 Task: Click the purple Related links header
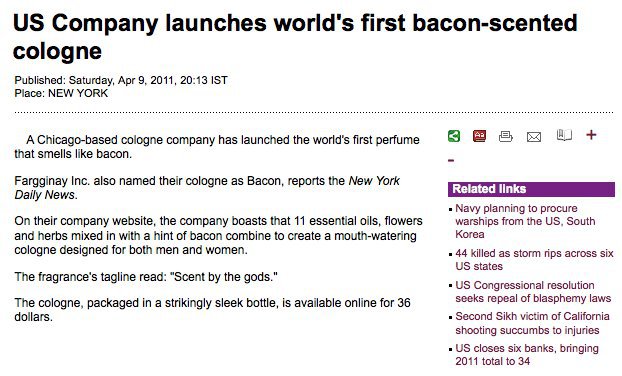click(x=531, y=189)
